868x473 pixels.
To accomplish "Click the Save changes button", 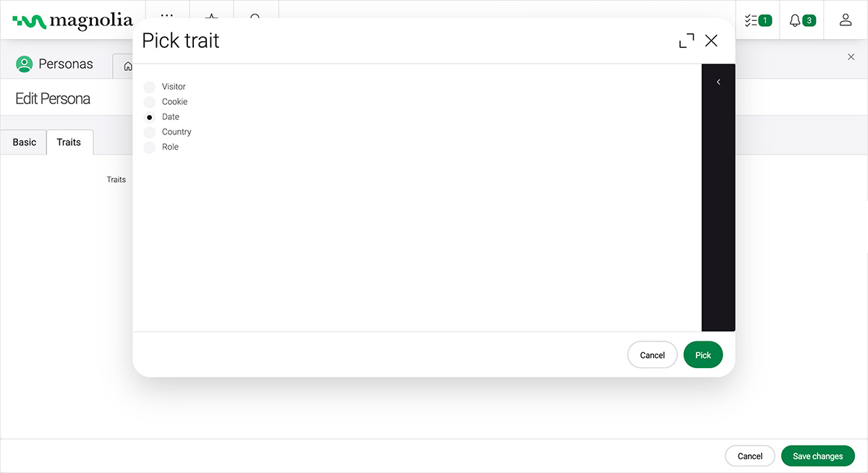I will pos(817,456).
